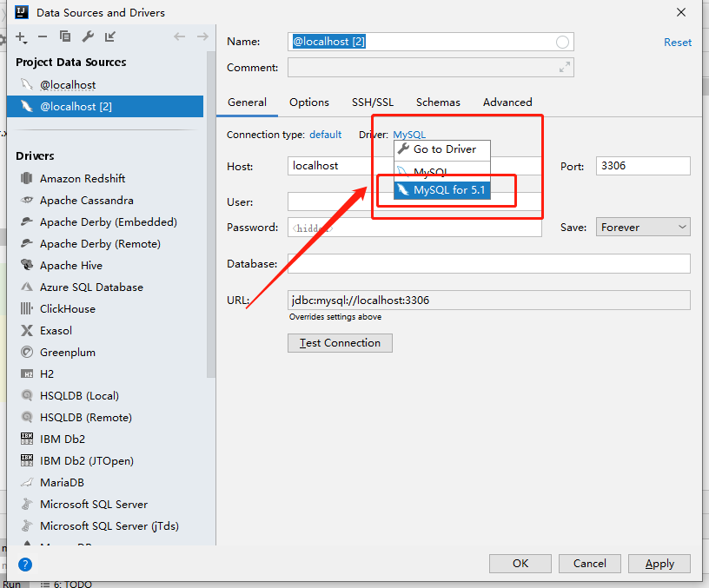Image resolution: width=709 pixels, height=588 pixels.
Task: Select Apache Derby (Embedded) driver
Action: (x=108, y=222)
